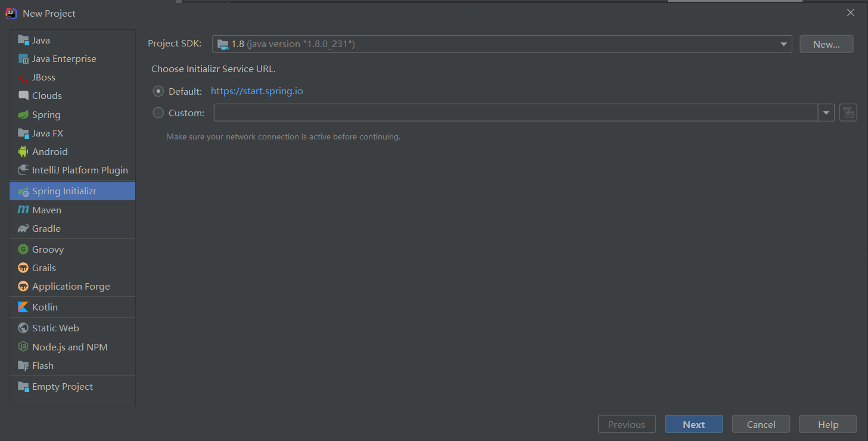Click the Spring label

click(x=46, y=114)
